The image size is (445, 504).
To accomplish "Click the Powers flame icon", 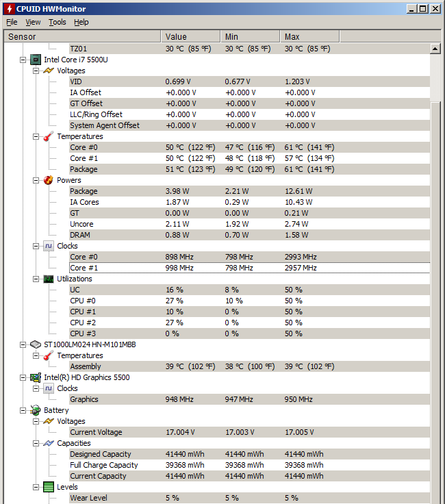I will pyautogui.click(x=48, y=180).
